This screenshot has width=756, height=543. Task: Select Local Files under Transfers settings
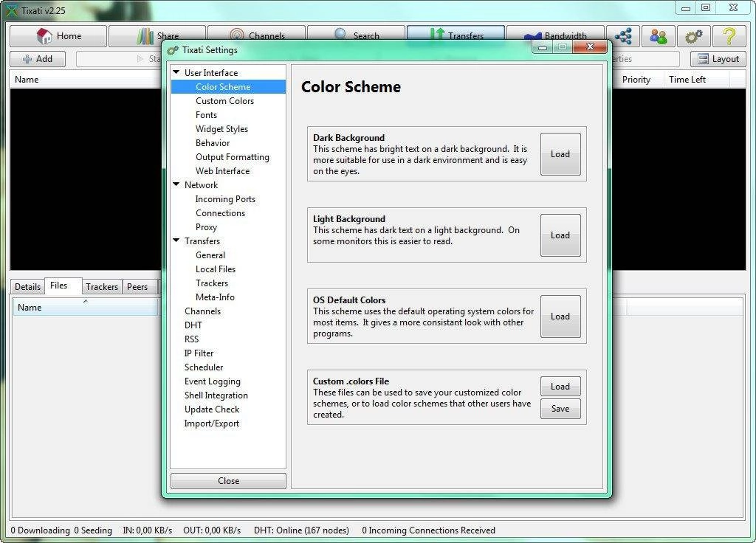coord(216,269)
